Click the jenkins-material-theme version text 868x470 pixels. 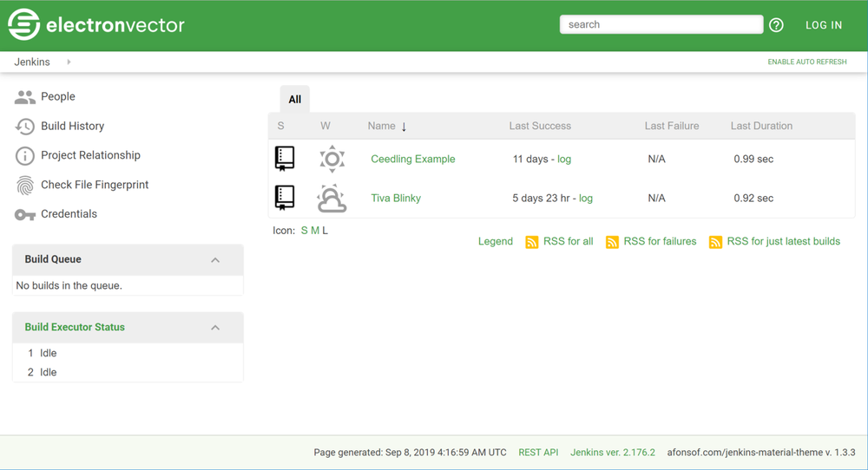pyautogui.click(x=761, y=453)
